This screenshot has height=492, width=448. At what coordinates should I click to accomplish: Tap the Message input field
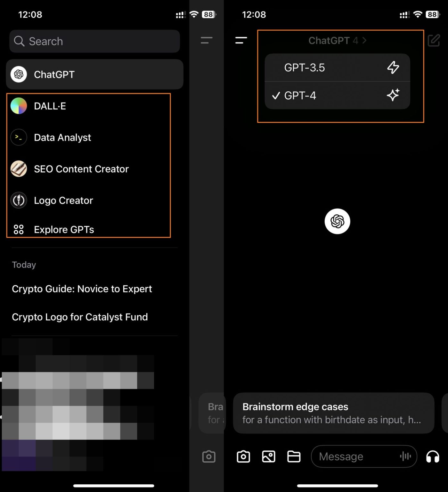349,456
